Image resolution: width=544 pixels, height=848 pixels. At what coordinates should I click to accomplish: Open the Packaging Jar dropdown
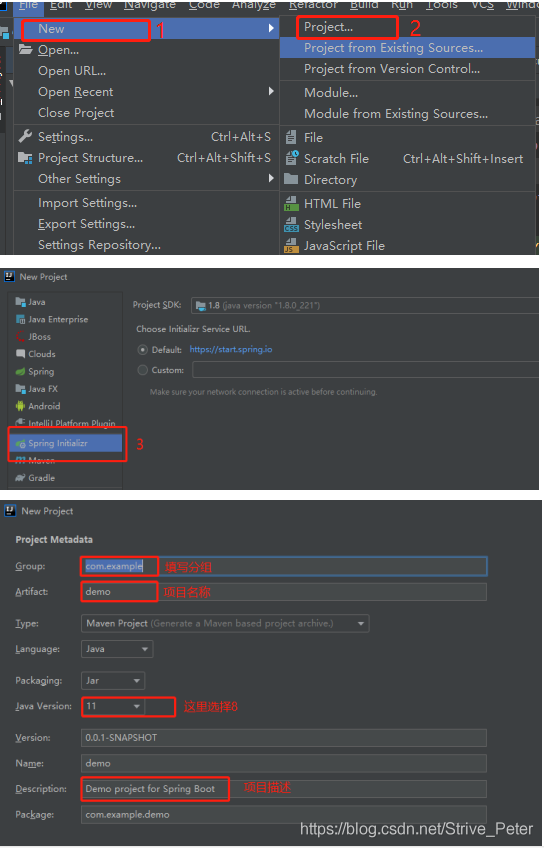112,680
